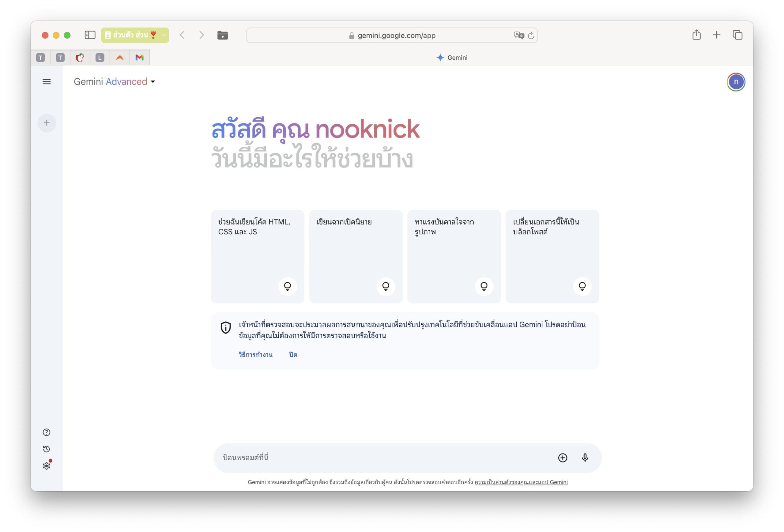Select the HTML, CSS และ JS suggestion card

[x=257, y=256]
